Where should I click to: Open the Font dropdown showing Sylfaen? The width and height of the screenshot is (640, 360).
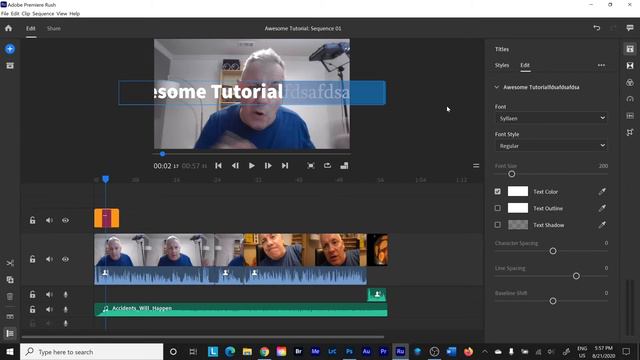pyautogui.click(x=551, y=118)
